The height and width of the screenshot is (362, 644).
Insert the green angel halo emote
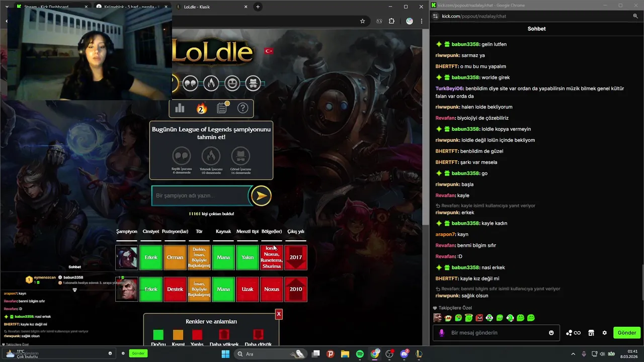tap(469, 318)
